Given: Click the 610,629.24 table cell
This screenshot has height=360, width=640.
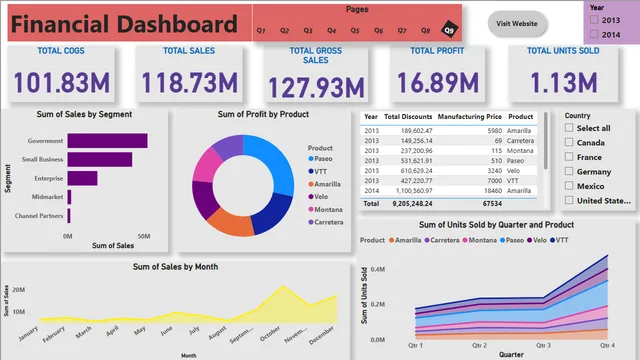Looking at the screenshot, I should point(416,171).
